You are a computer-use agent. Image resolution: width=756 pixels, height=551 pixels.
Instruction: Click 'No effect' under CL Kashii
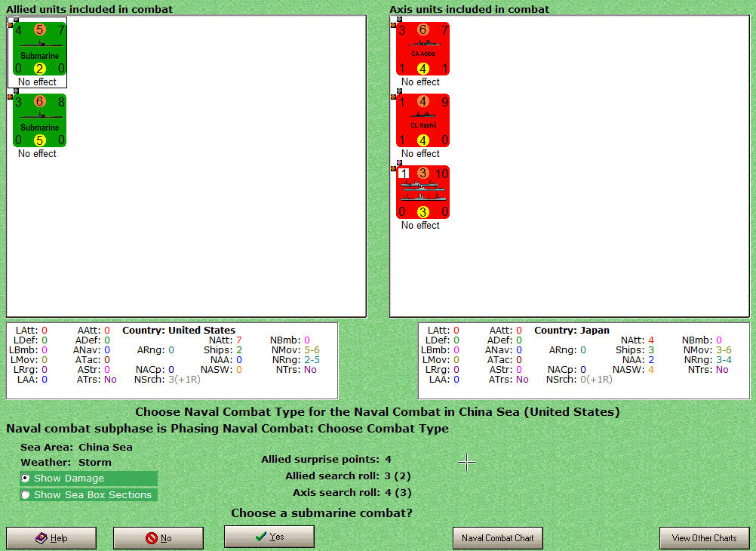[420, 153]
